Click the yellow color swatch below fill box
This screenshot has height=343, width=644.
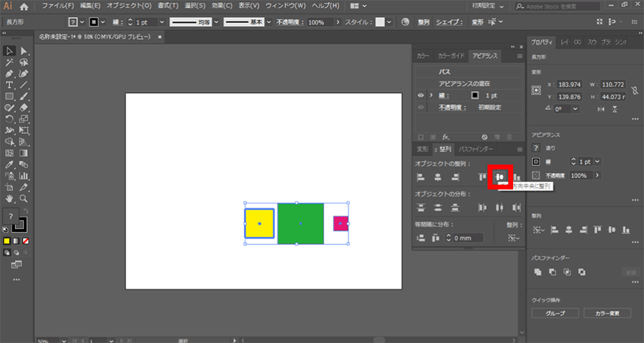(6, 241)
